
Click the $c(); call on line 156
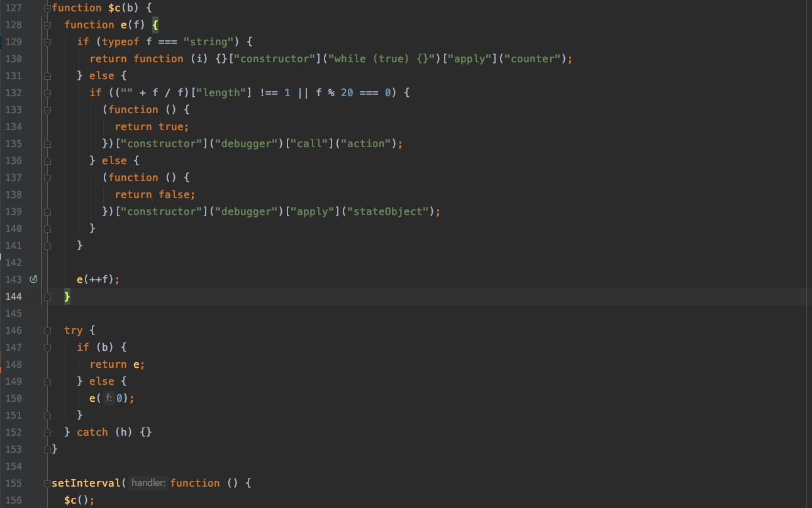[x=80, y=500]
